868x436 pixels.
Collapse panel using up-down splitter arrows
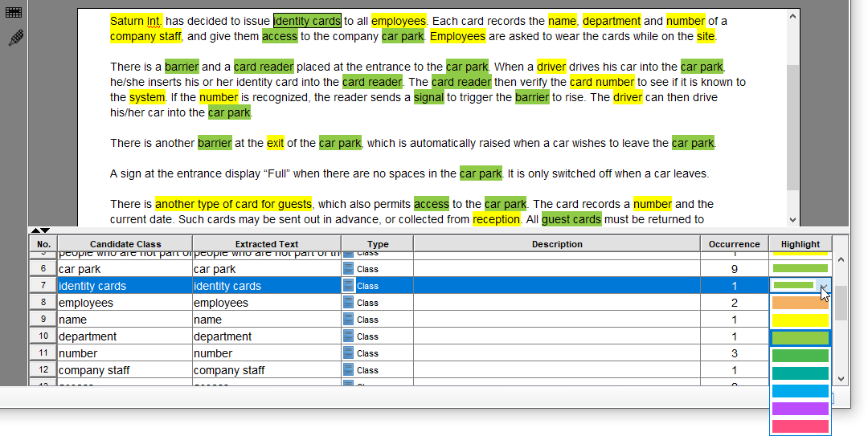pos(40,230)
